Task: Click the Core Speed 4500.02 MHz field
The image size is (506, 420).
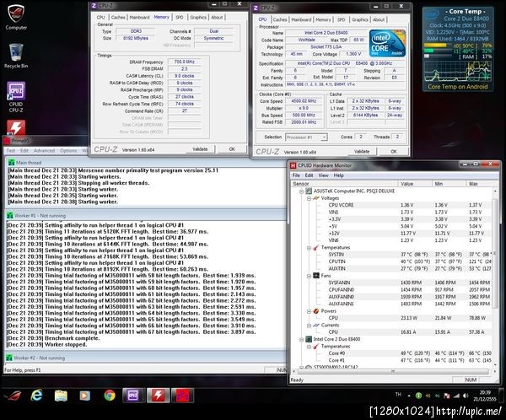Action: click(304, 101)
